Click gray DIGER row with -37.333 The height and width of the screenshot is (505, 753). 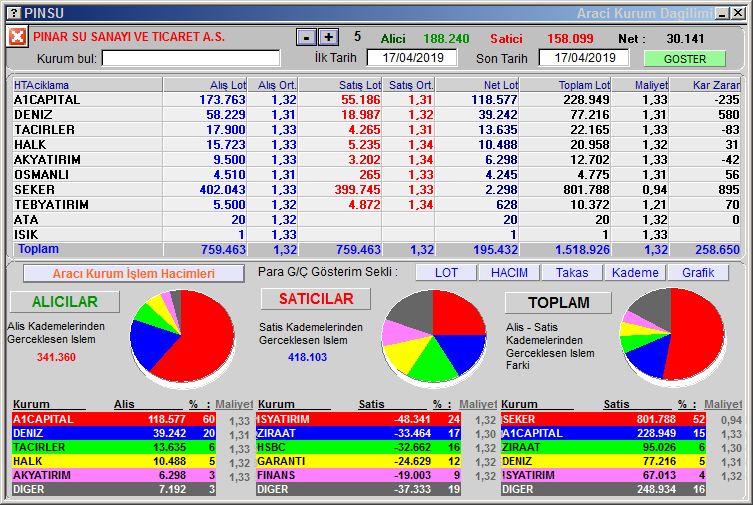point(359,489)
